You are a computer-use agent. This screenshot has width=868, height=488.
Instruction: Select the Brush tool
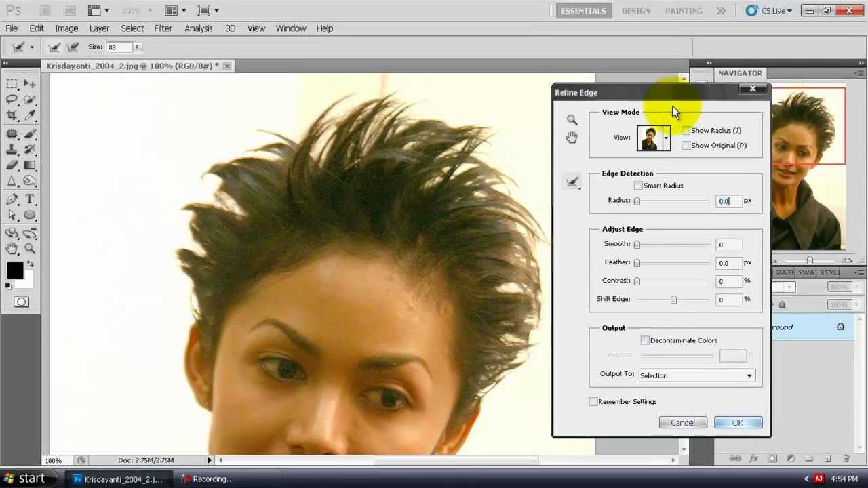coord(30,134)
